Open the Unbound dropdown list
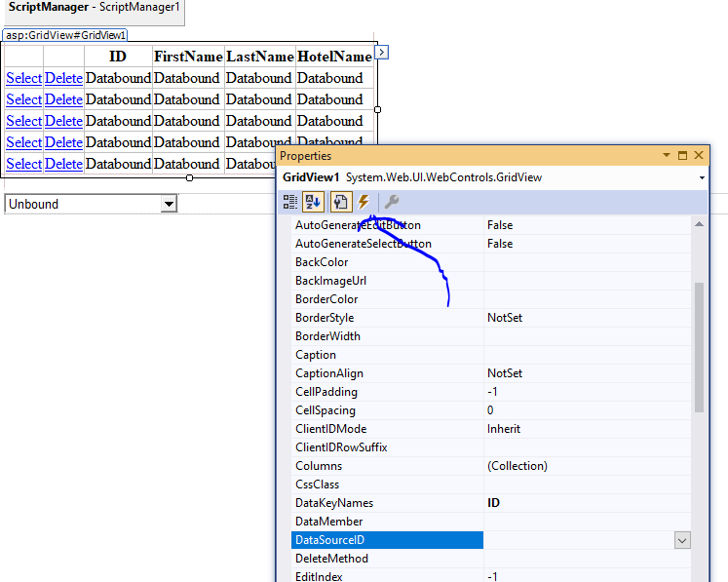728x582 pixels. pos(169,204)
